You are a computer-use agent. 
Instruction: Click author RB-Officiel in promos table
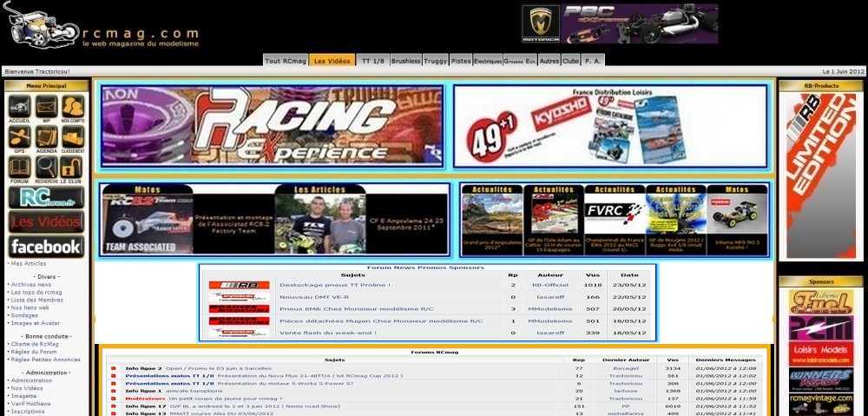point(550,285)
